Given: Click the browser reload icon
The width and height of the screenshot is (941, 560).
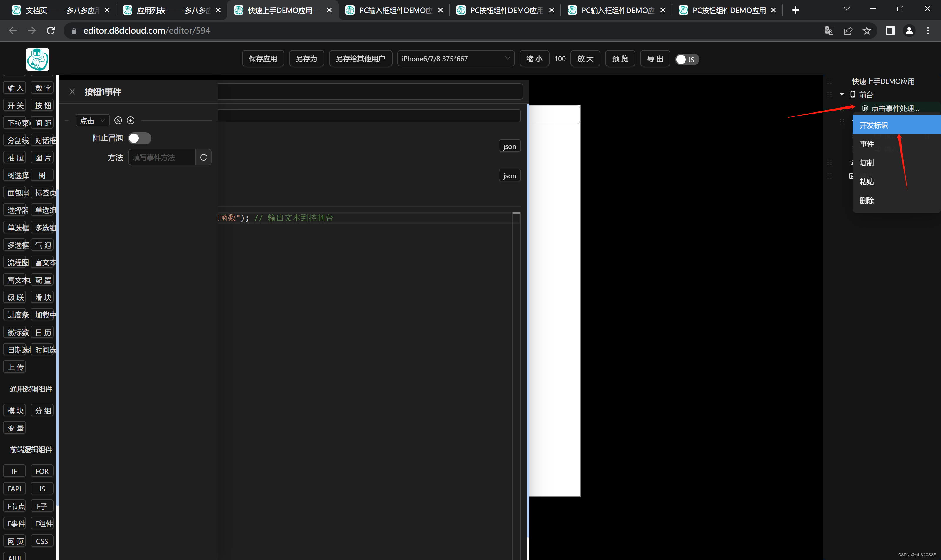Looking at the screenshot, I should pyautogui.click(x=51, y=31).
